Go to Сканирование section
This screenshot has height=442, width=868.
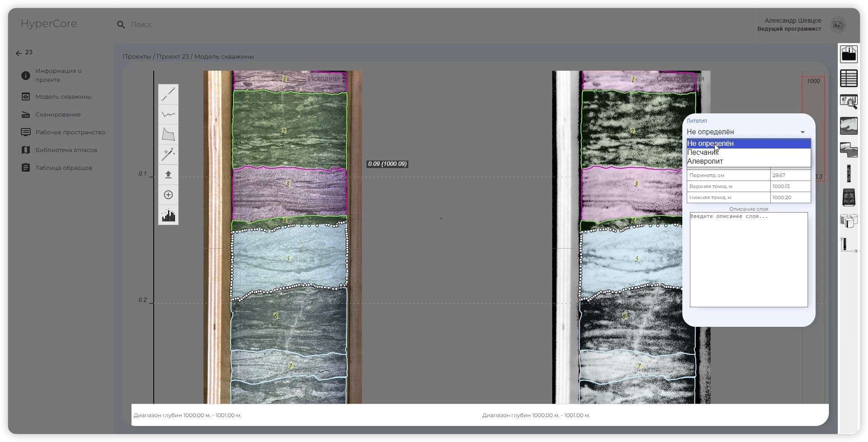click(x=58, y=114)
